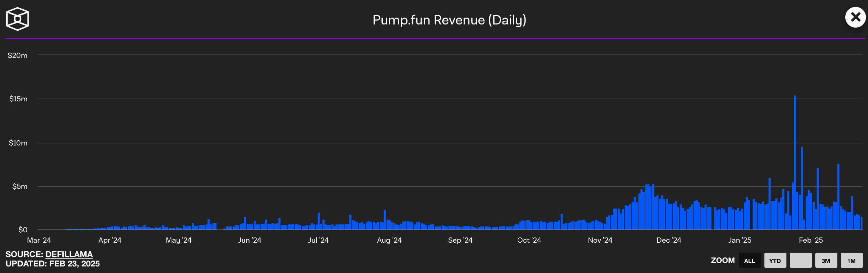Click the $10m y-axis label

coord(18,143)
